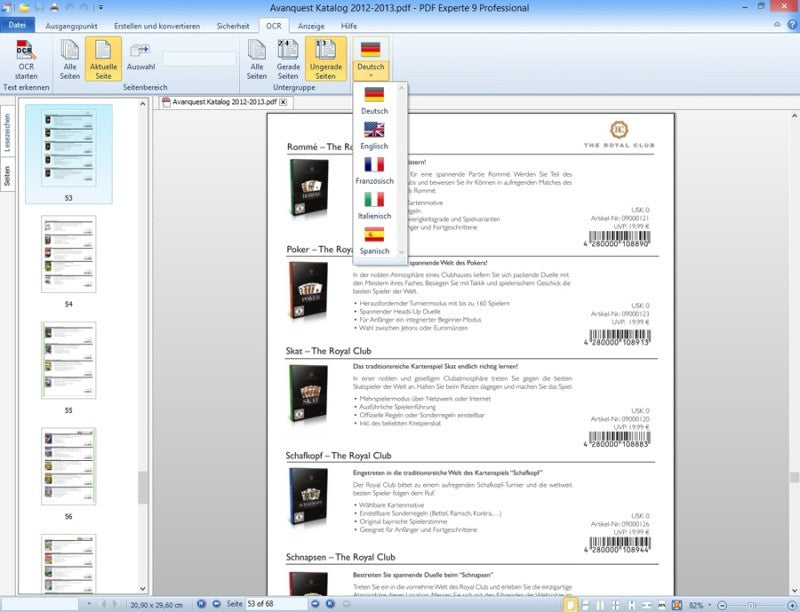Select two-page continuous layout icon
Viewport: 800px width, 612px height.
coord(616,605)
